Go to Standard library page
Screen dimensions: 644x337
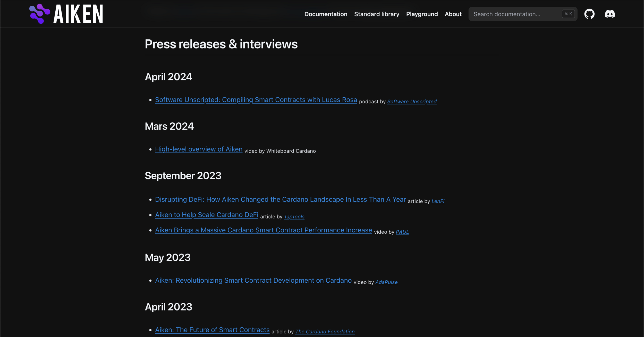[x=377, y=14]
